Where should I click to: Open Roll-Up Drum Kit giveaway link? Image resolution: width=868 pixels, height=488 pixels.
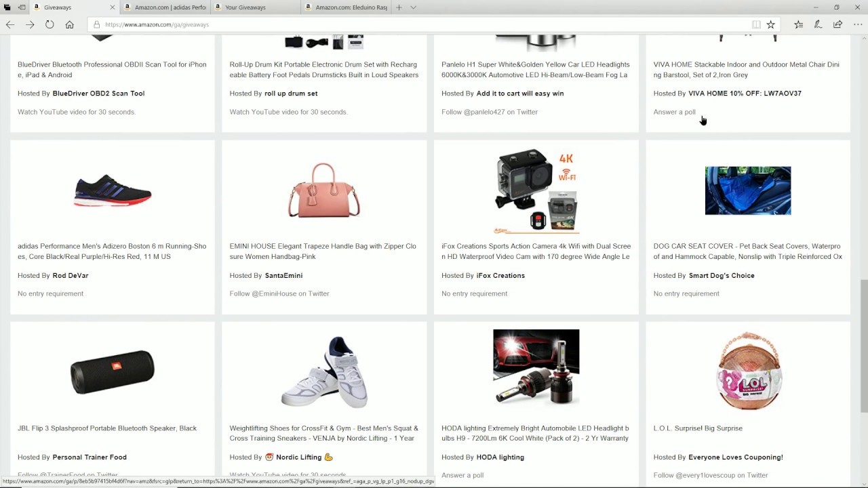(x=324, y=70)
